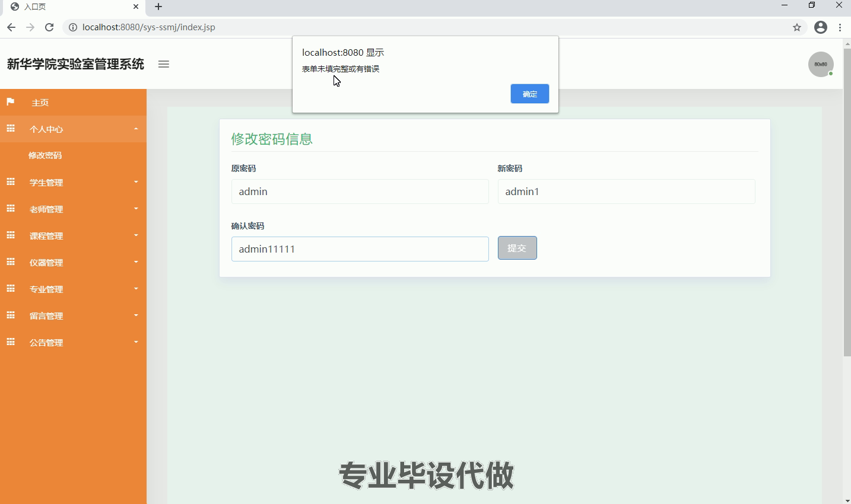The width and height of the screenshot is (851, 504).
Task: Expand the 学生管理 menu arrow
Action: [x=136, y=182]
